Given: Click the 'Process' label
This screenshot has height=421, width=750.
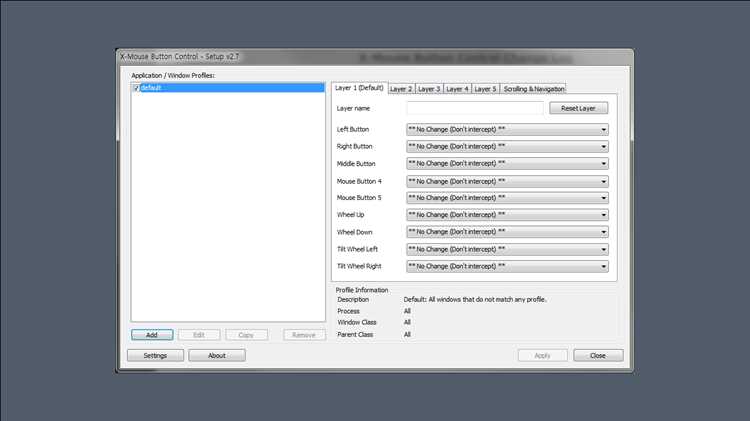Looking at the screenshot, I should [348, 311].
